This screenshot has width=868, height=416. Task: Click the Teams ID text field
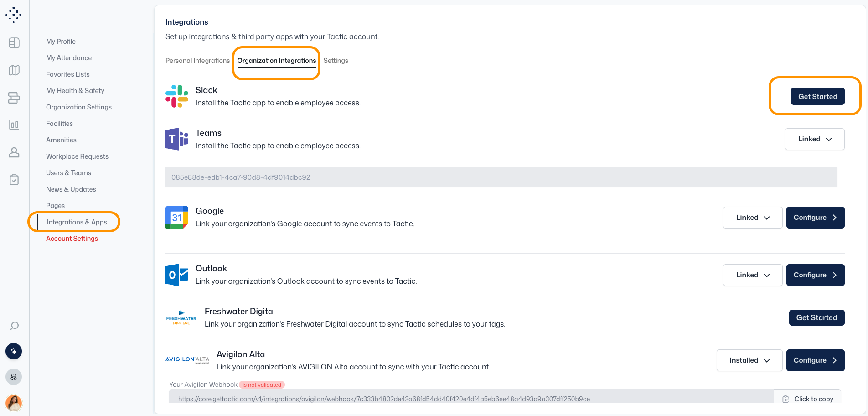(501, 177)
